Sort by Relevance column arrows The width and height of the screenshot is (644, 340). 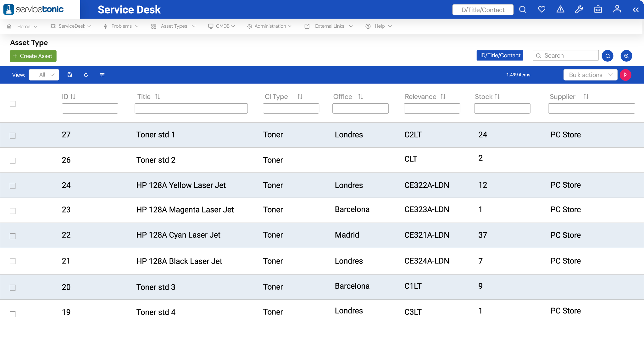(x=443, y=97)
